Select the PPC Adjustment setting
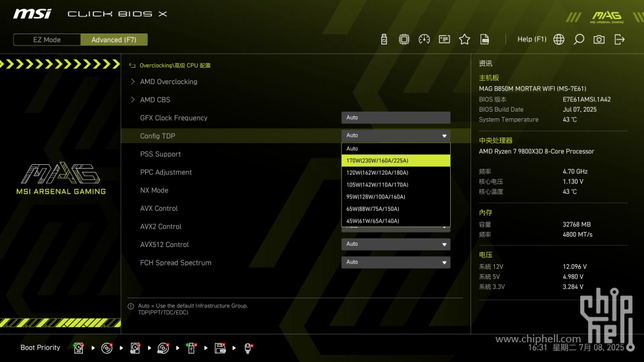The height and width of the screenshot is (362, 644). point(166,172)
